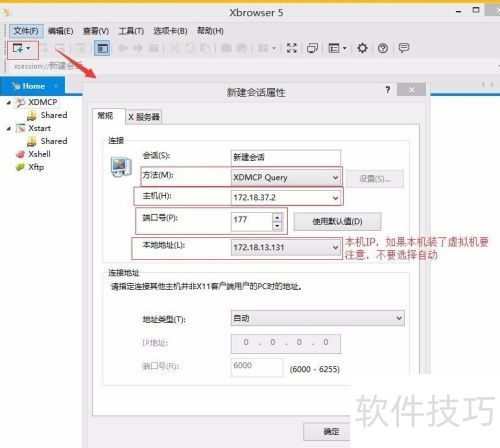The image size is (500, 448).
Task: Open the 本地地址(L) dropdown
Action: pos(286,248)
